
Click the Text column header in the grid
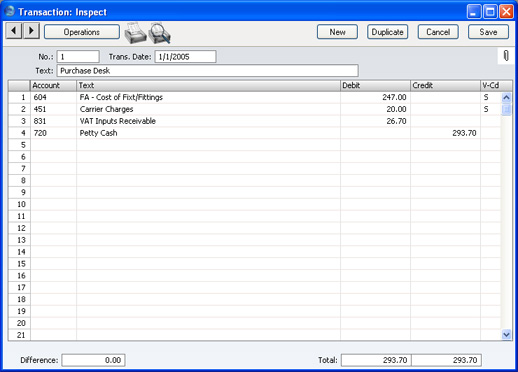click(208, 86)
